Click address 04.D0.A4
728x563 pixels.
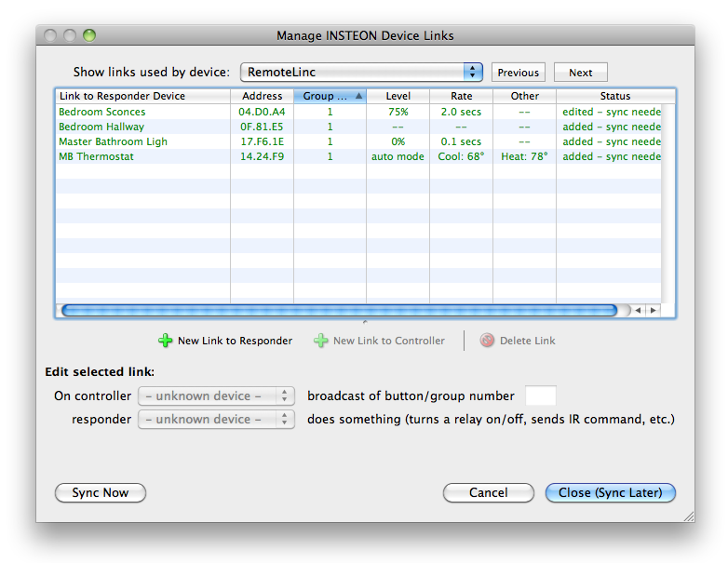pyautogui.click(x=262, y=112)
